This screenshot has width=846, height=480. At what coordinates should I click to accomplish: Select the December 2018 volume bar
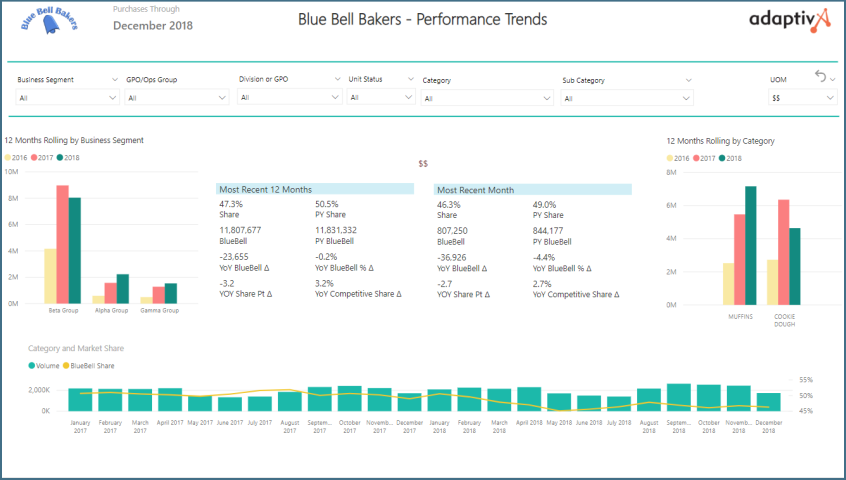point(765,399)
